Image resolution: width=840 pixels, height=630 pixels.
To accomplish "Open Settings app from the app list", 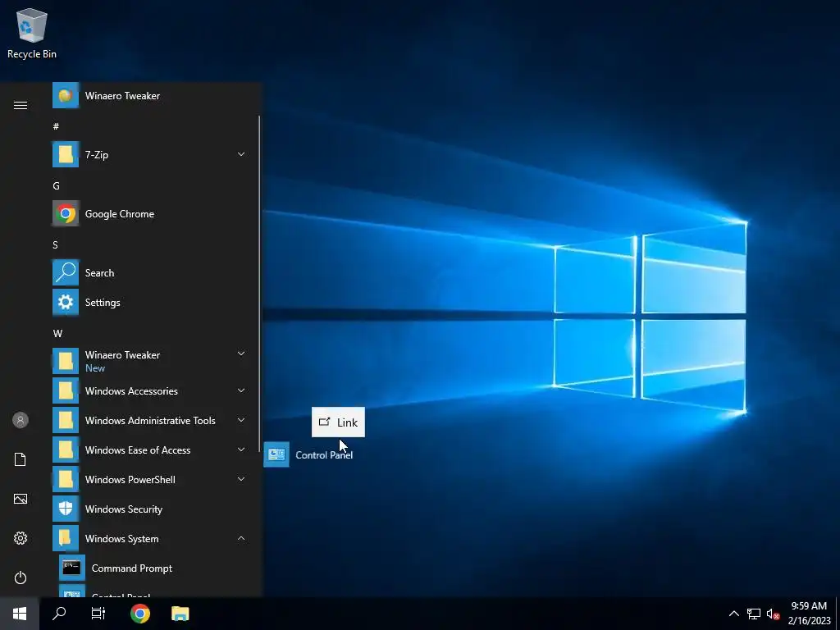I will point(103,302).
